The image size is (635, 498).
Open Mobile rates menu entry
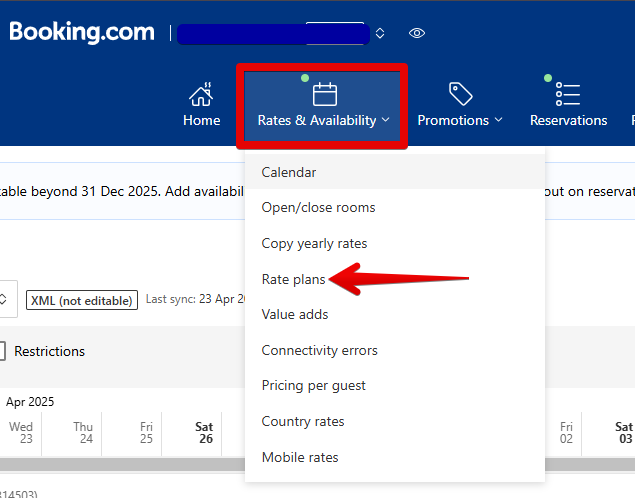(x=395, y=457)
